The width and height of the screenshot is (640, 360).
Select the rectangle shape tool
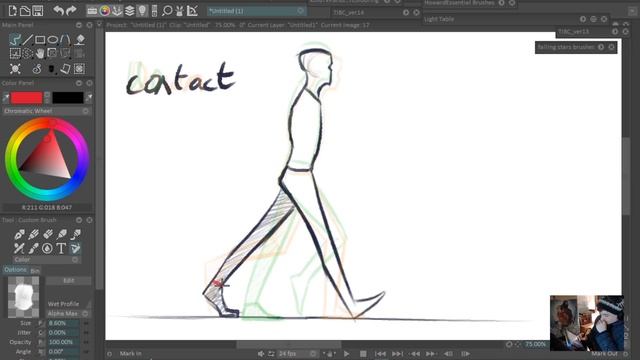(40, 40)
